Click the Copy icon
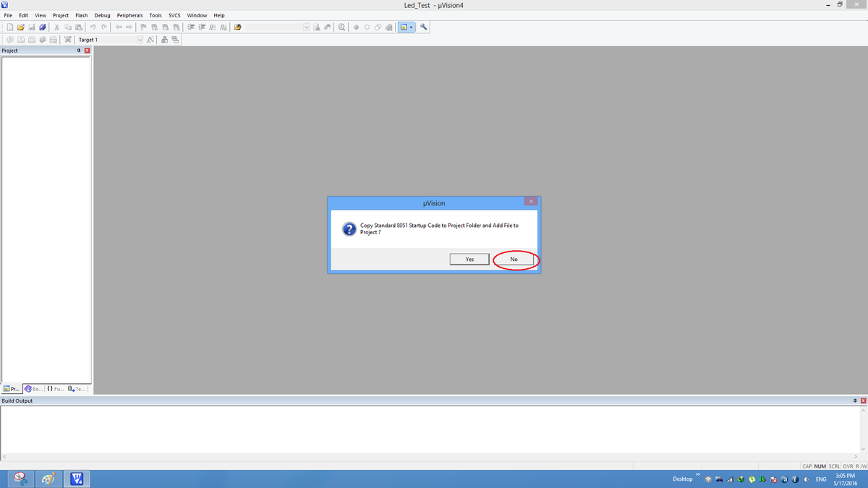This screenshot has width=868, height=488. 67,27
